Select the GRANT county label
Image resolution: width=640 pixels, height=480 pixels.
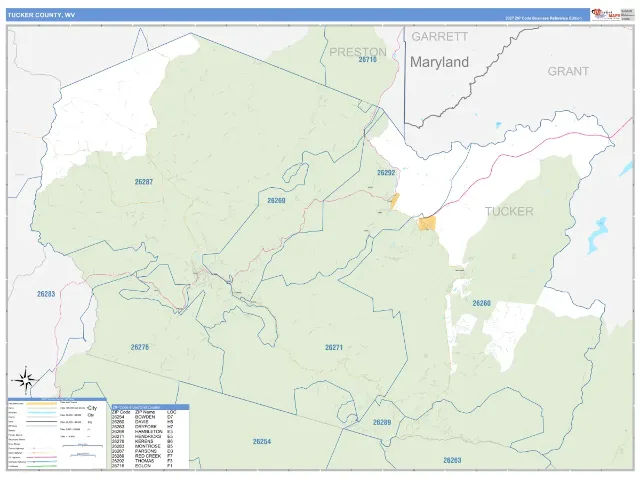(568, 71)
